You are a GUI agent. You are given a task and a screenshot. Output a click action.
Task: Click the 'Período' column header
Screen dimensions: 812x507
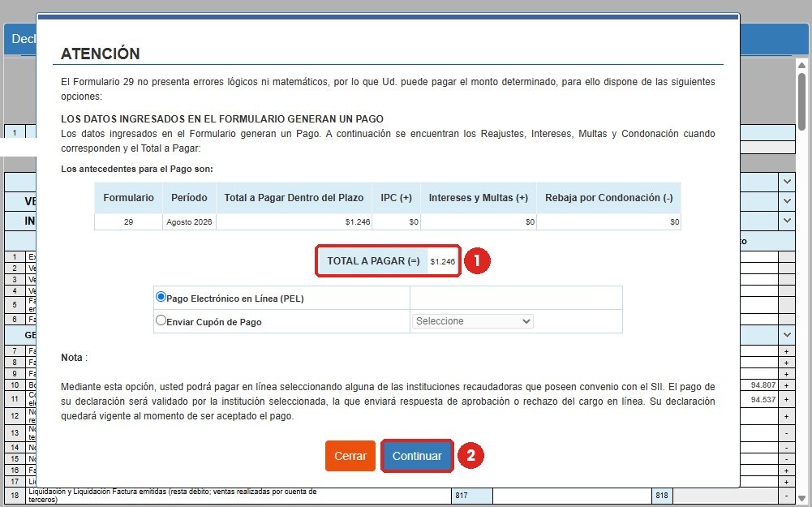click(189, 198)
